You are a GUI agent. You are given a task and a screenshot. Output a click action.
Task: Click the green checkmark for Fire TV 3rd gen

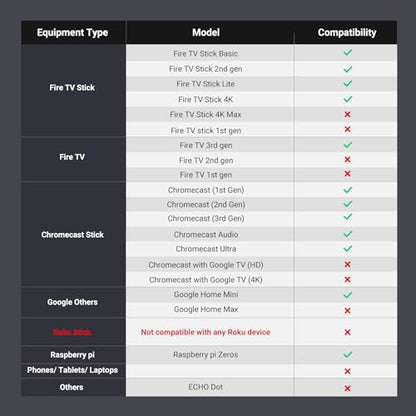(348, 145)
